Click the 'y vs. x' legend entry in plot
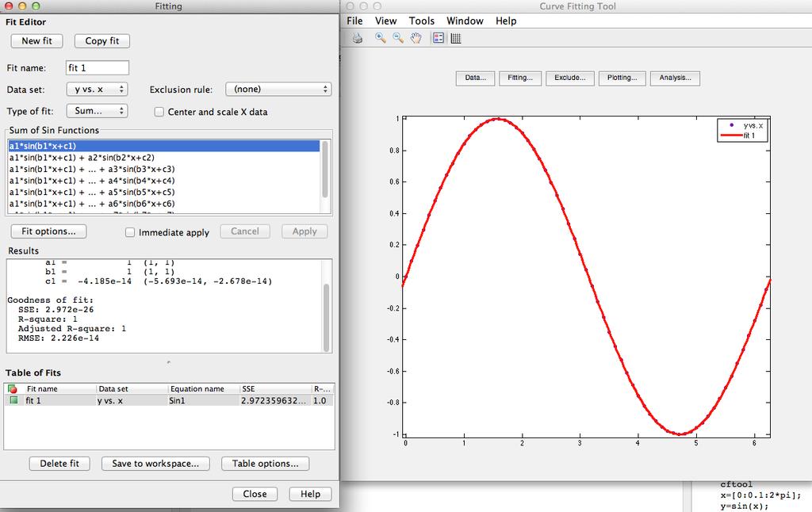 pos(745,125)
